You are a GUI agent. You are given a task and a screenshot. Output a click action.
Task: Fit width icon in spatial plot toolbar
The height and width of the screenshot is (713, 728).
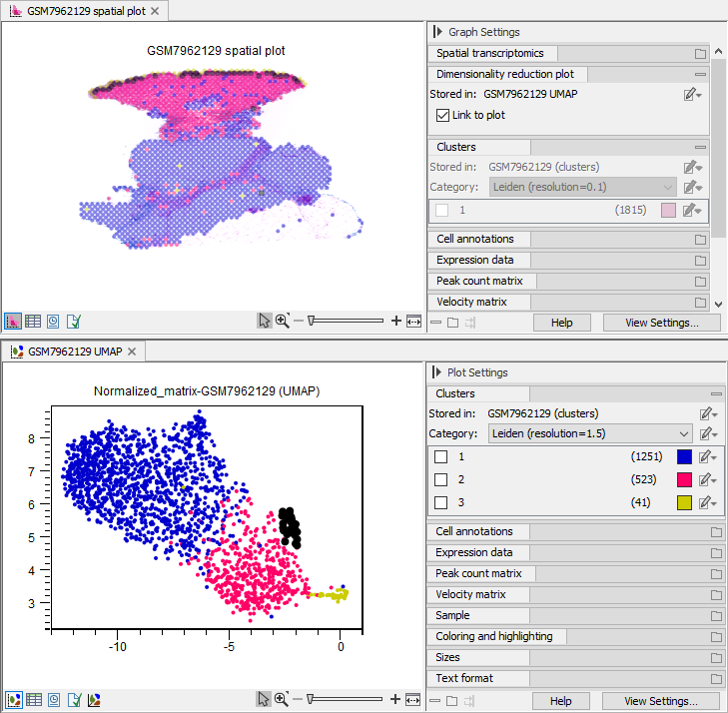point(413,321)
